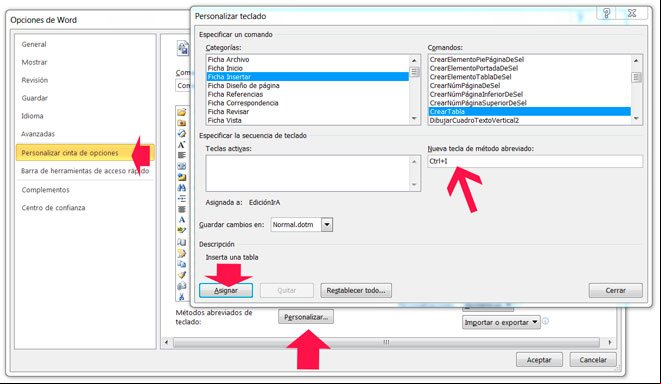Viewport: 661px width, 384px height.
Task: Click the Nueva tecla de método abreviado field
Action: pos(535,161)
